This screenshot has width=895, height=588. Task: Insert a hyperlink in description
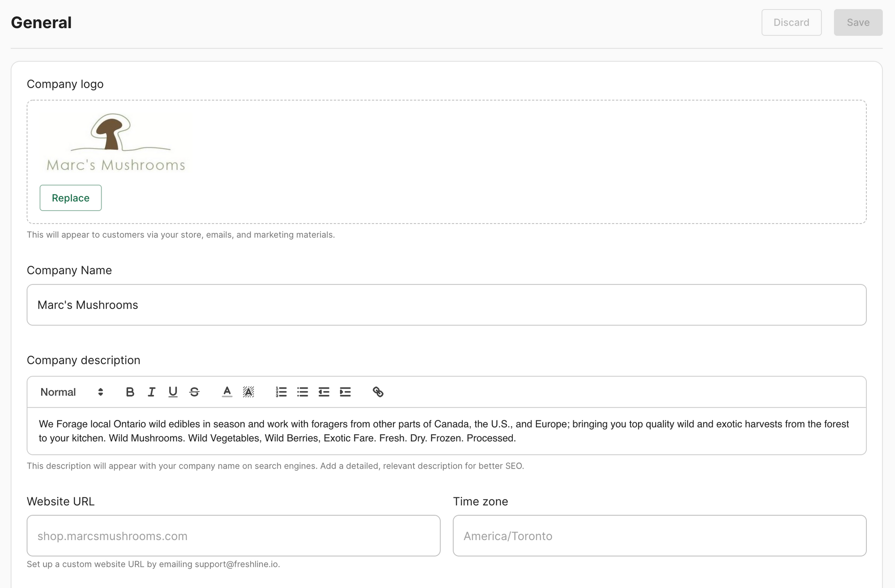378,392
